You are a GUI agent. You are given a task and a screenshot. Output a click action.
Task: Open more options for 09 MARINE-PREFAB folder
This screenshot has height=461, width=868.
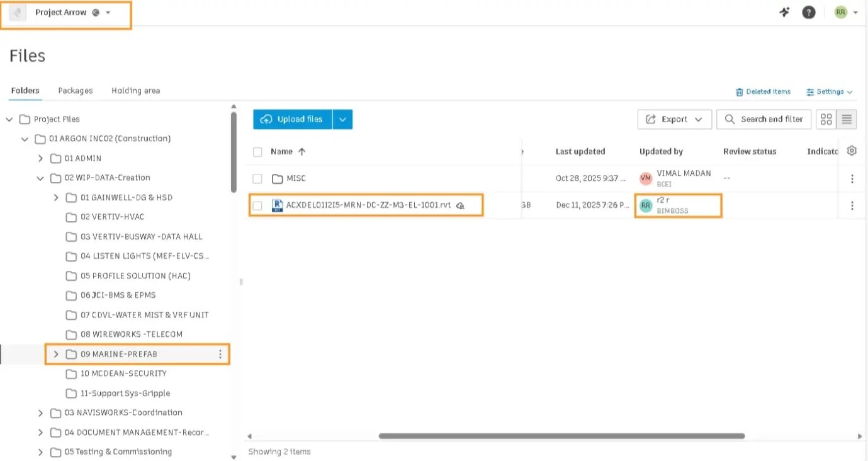220,355
